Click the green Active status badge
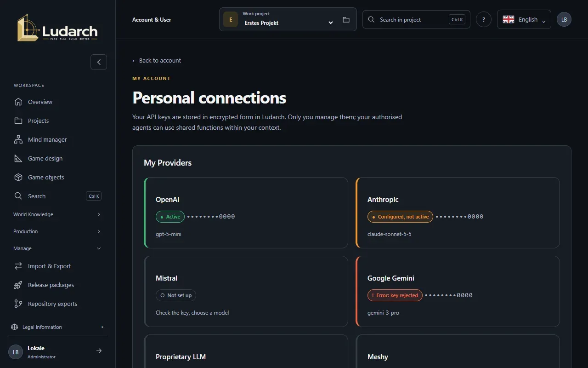Screen dimensions: 588x368 170,217
